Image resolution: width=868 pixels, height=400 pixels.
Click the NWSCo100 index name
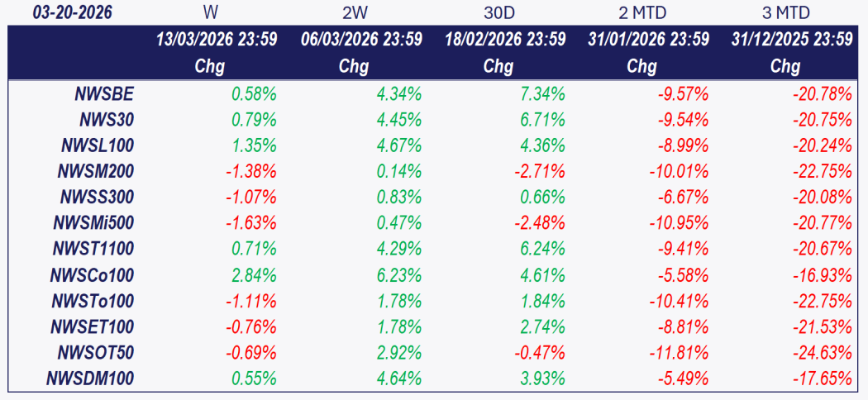click(x=93, y=275)
